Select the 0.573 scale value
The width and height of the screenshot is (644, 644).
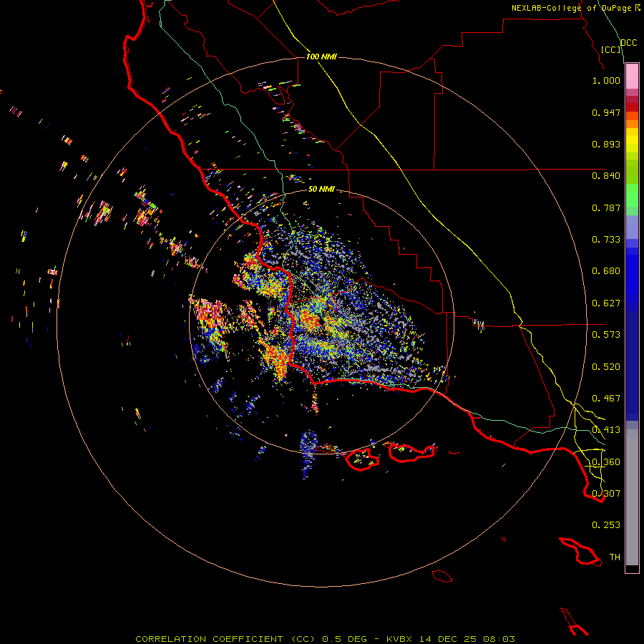(x=606, y=335)
